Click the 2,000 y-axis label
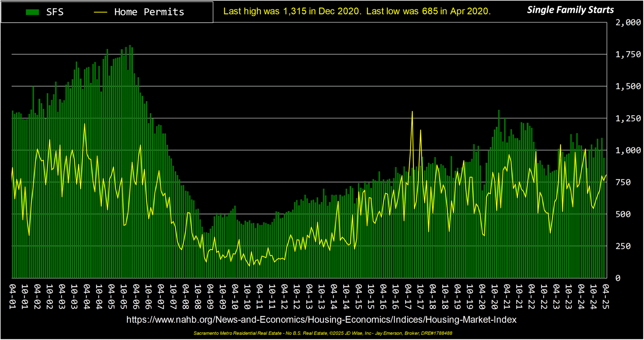 pyautogui.click(x=628, y=23)
